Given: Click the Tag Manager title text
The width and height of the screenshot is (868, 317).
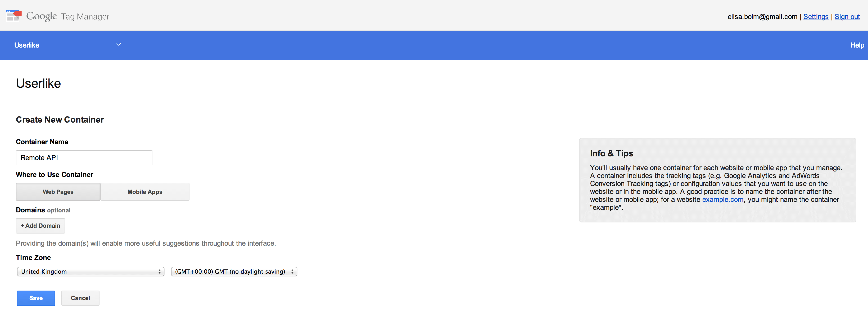Looking at the screenshot, I should point(85,16).
